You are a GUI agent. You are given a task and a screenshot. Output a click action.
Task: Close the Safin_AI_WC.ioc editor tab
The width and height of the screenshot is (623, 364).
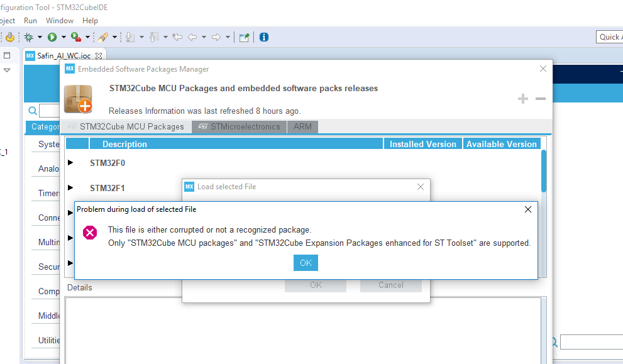click(99, 56)
